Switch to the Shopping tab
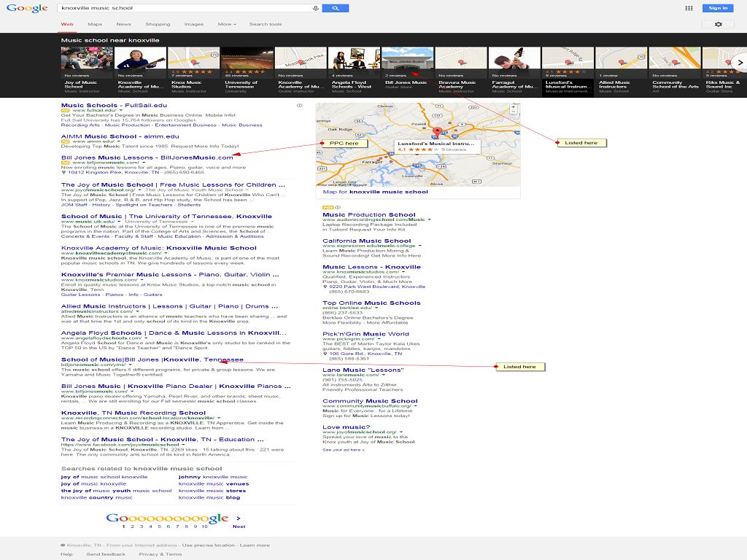747x560 pixels. pos(158,24)
